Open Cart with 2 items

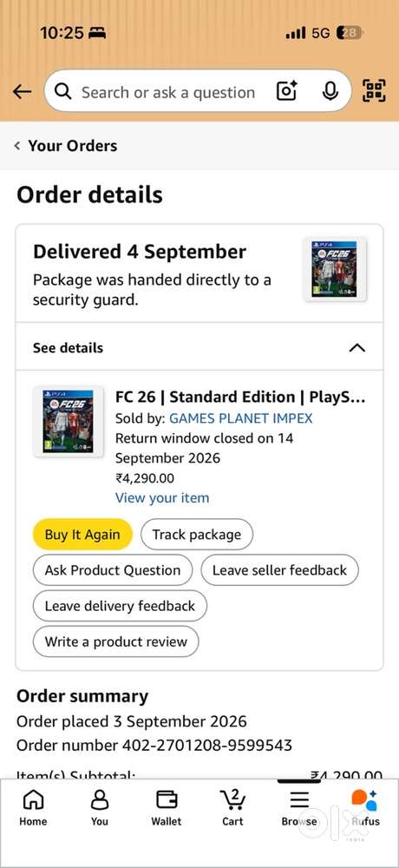coord(232,807)
